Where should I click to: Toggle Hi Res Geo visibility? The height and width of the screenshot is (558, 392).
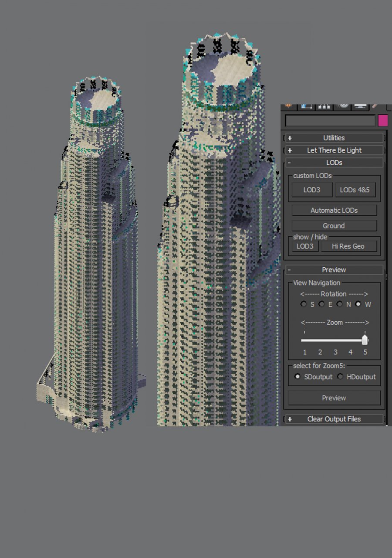tap(348, 246)
